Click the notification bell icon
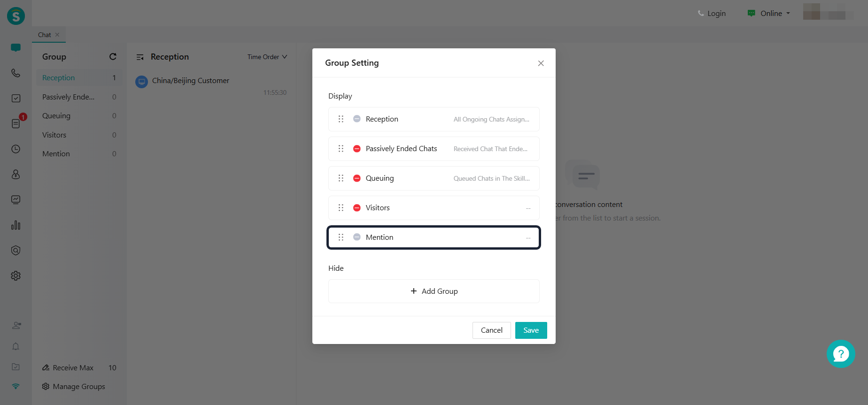 pyautogui.click(x=15, y=346)
